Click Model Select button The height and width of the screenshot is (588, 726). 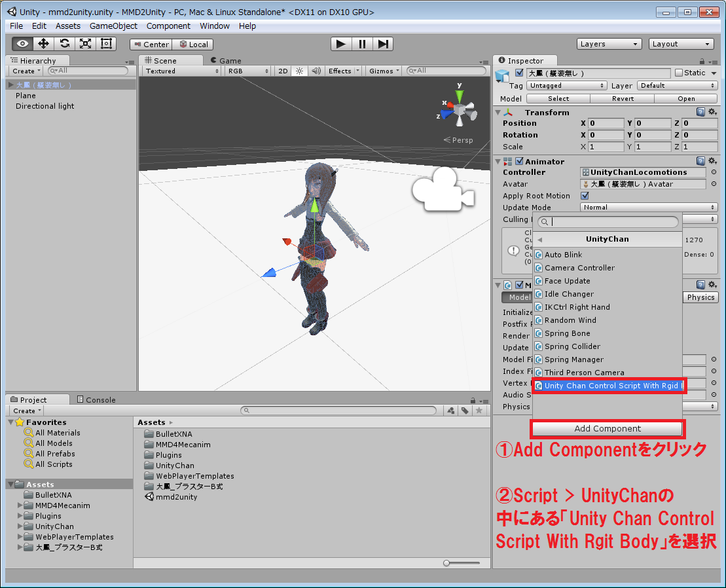click(x=558, y=99)
